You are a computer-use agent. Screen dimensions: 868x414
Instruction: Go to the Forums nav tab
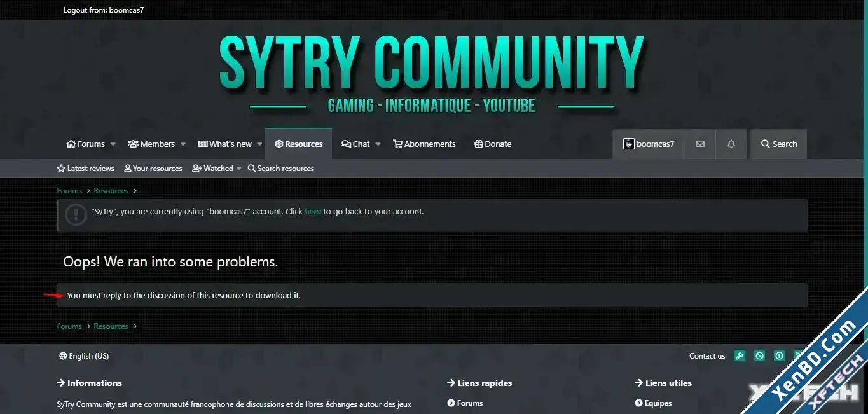(x=86, y=144)
